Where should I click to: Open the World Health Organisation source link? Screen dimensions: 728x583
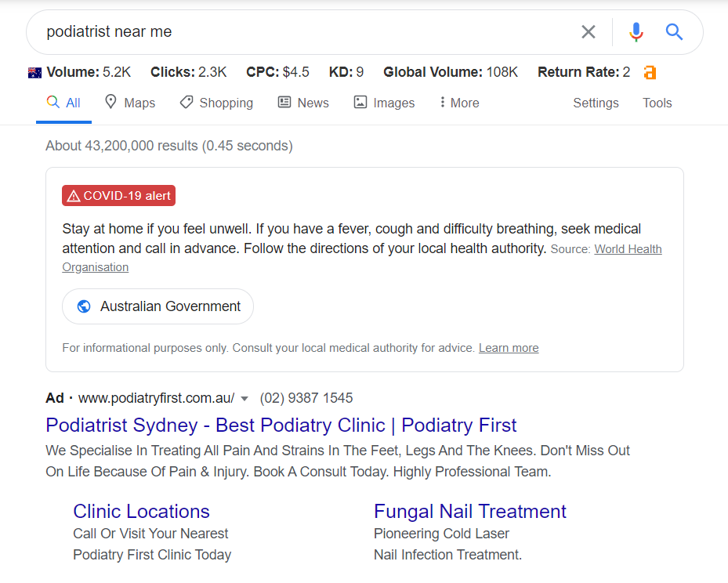pos(628,249)
